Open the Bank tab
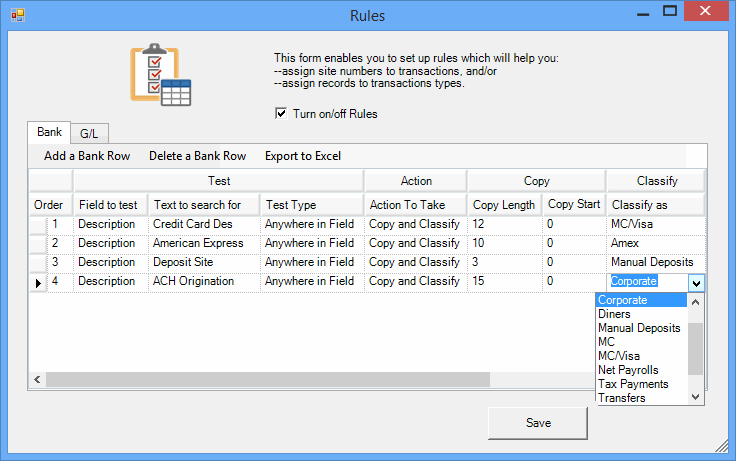 click(x=49, y=132)
